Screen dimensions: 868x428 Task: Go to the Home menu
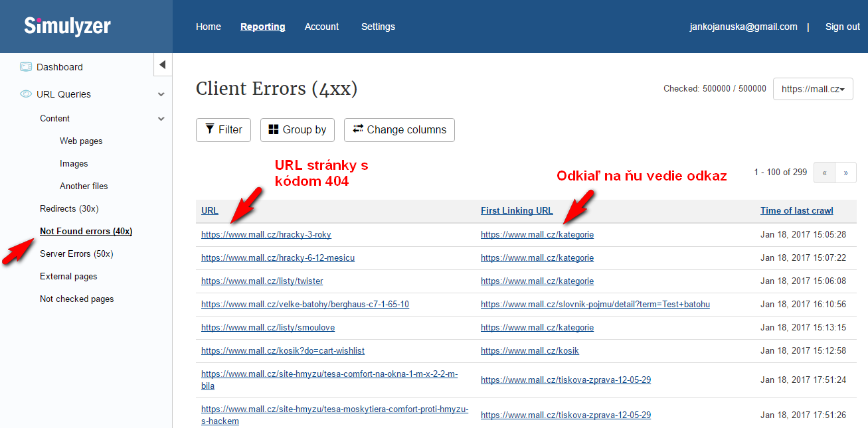[x=209, y=27]
